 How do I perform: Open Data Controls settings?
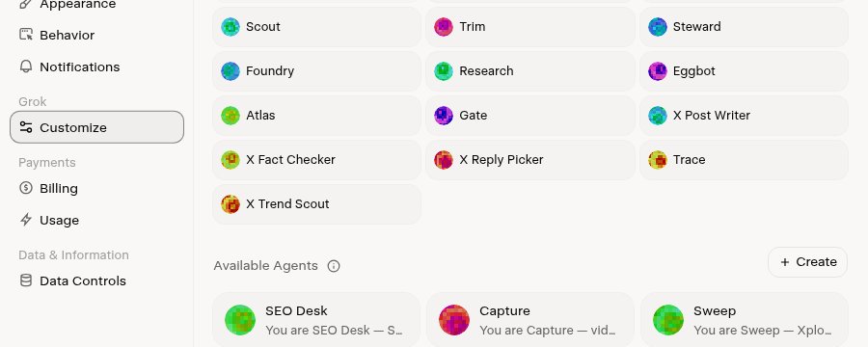96,281
